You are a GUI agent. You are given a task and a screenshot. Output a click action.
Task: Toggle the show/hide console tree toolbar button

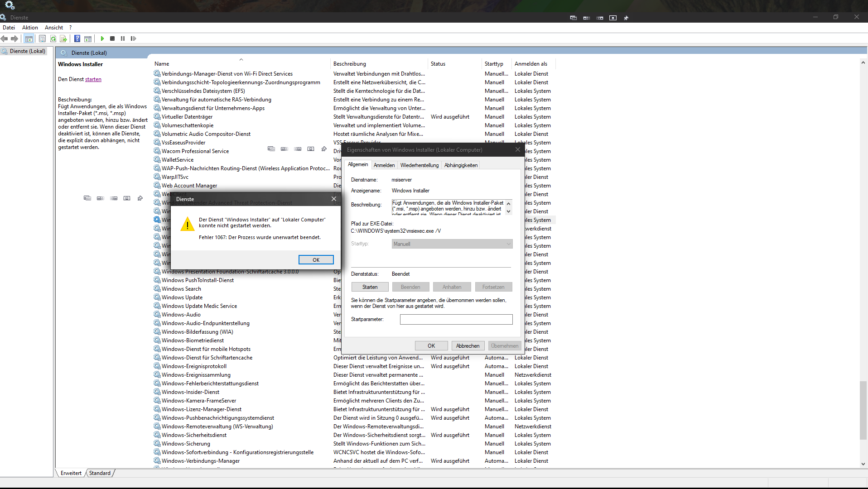pos(29,38)
